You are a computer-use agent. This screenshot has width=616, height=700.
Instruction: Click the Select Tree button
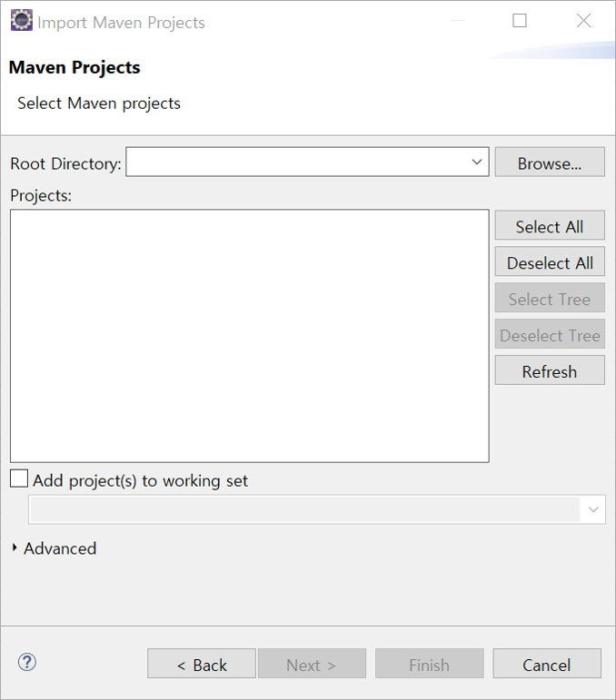(x=550, y=298)
